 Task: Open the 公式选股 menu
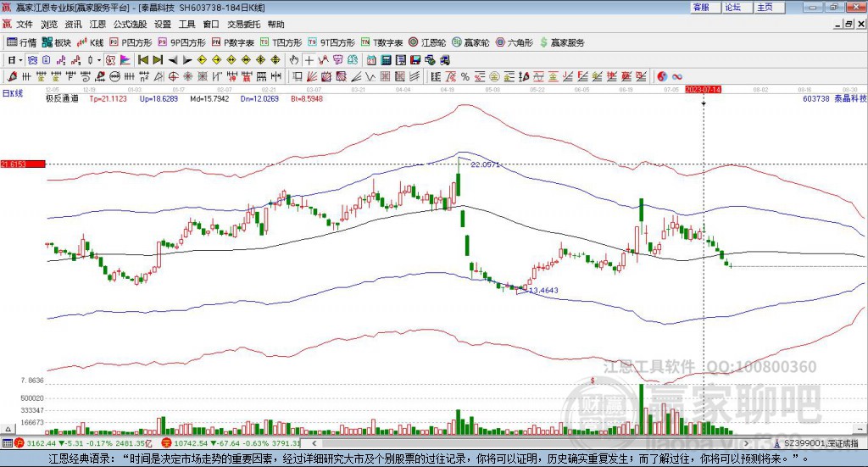coord(130,25)
